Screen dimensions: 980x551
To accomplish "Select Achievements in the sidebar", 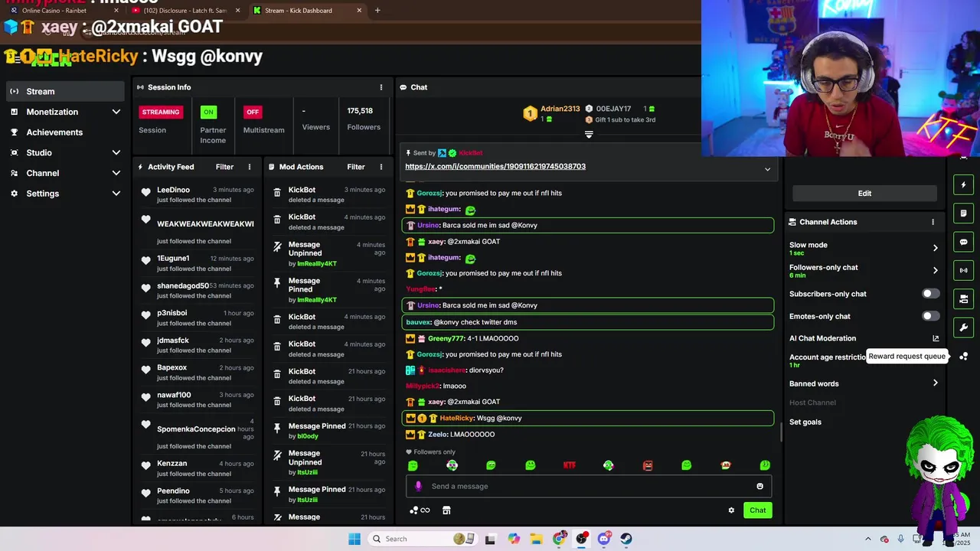I will pyautogui.click(x=64, y=132).
